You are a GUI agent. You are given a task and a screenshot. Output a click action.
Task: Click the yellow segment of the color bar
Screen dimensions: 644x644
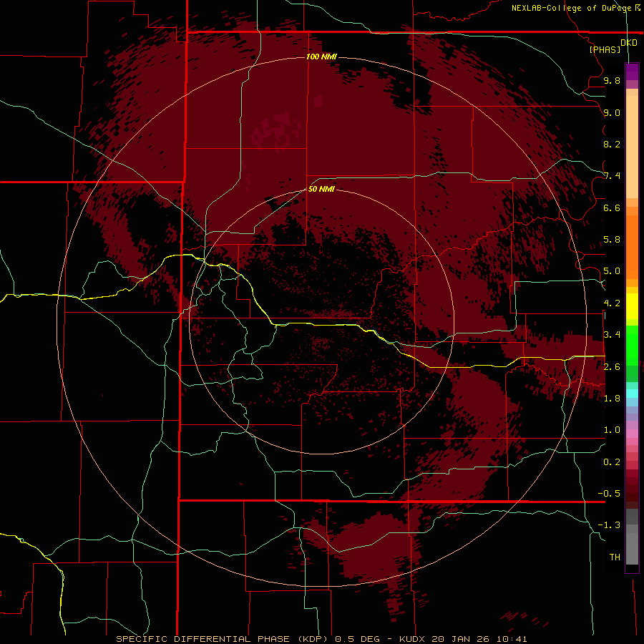(x=632, y=306)
